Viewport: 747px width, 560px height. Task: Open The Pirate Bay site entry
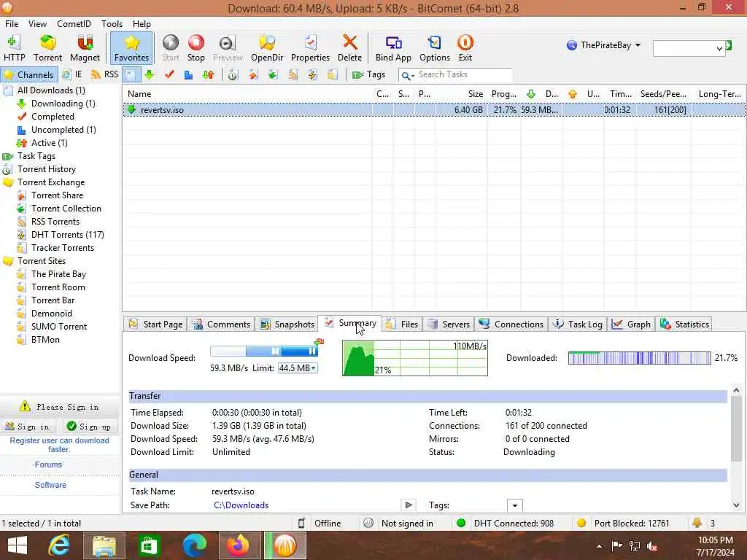[x=58, y=274]
